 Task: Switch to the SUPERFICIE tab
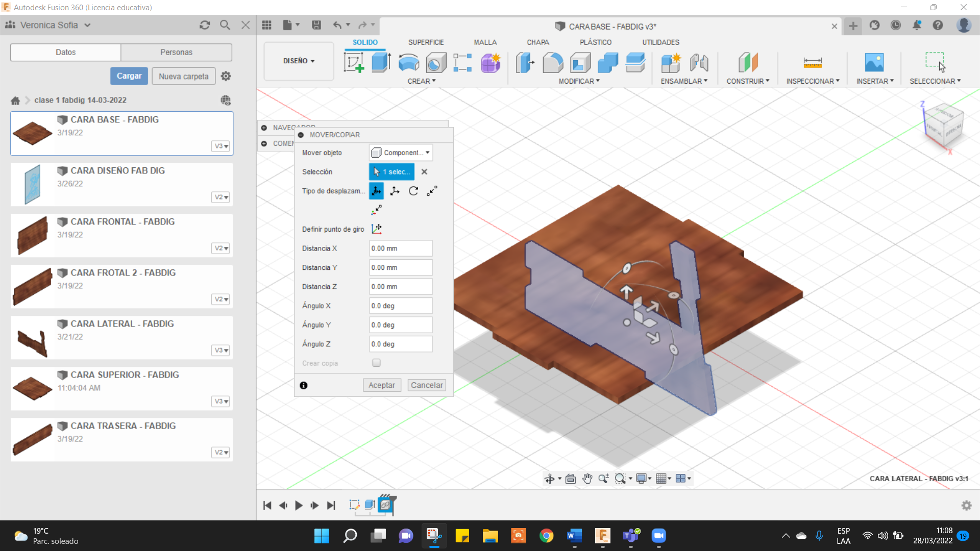click(426, 42)
